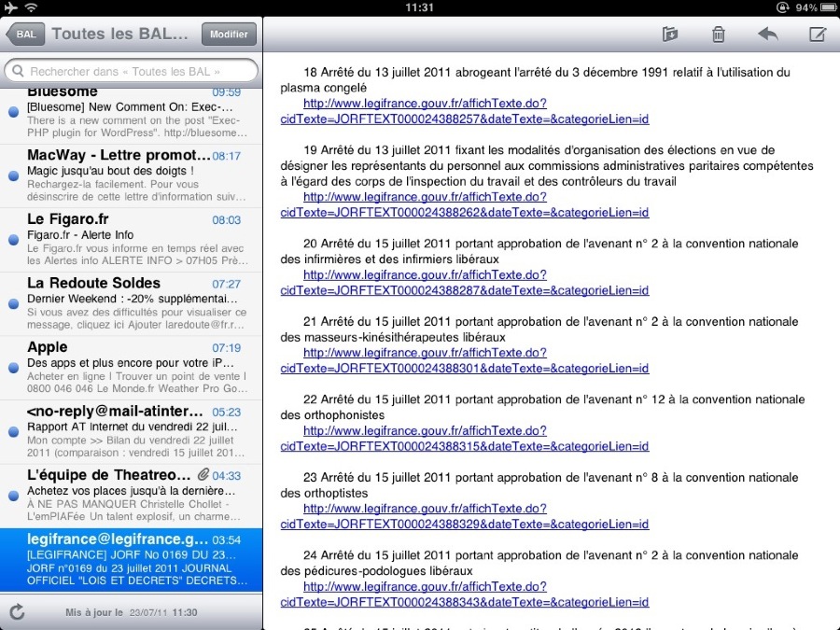Open legifrance link under item 24 pédicures-podologues
The height and width of the screenshot is (630, 840).
click(464, 595)
